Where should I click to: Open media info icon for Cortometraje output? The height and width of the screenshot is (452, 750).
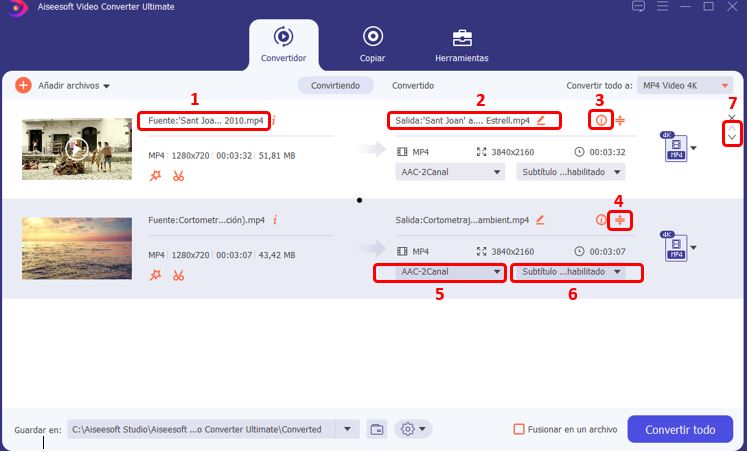[x=601, y=220]
